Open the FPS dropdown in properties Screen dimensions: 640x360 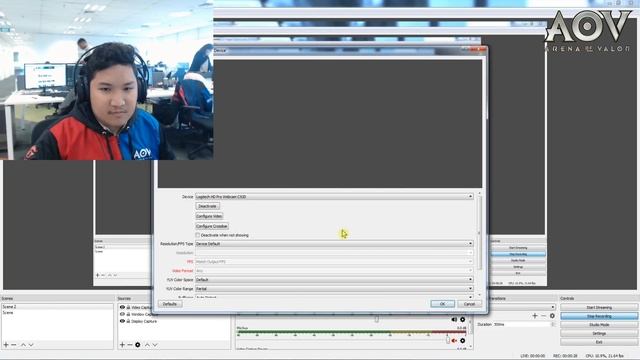click(x=334, y=262)
